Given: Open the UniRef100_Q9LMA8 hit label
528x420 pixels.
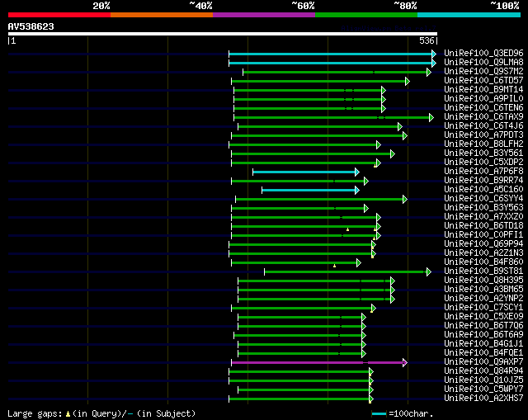Looking at the screenshot, I should click(483, 63).
